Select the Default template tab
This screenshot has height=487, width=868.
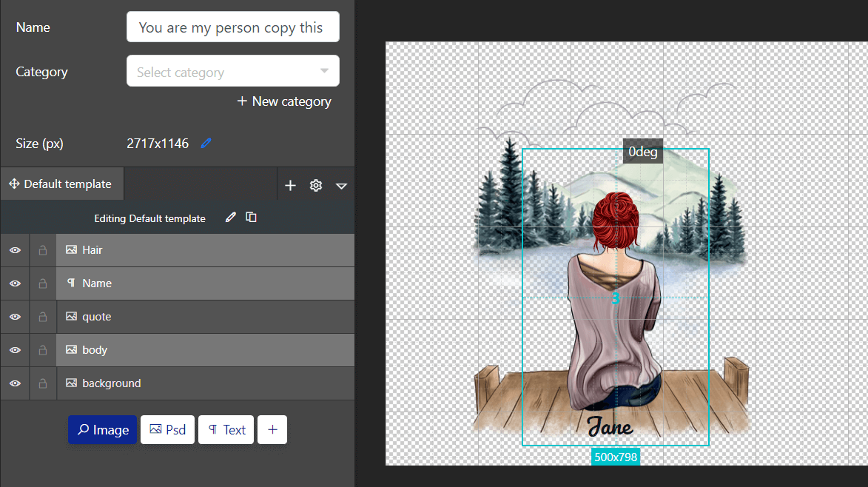[x=61, y=184]
